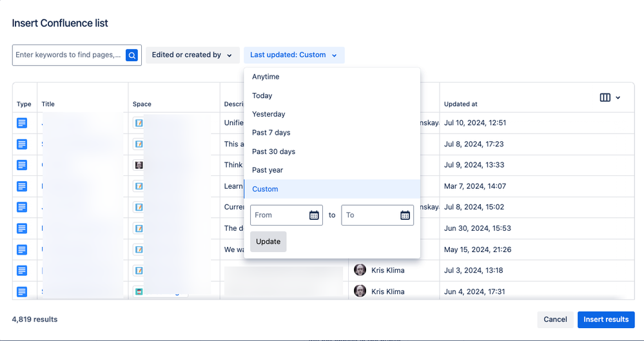644x341 pixels.
Task: Click page icon in May 15, 2024 row
Action: tap(22, 249)
